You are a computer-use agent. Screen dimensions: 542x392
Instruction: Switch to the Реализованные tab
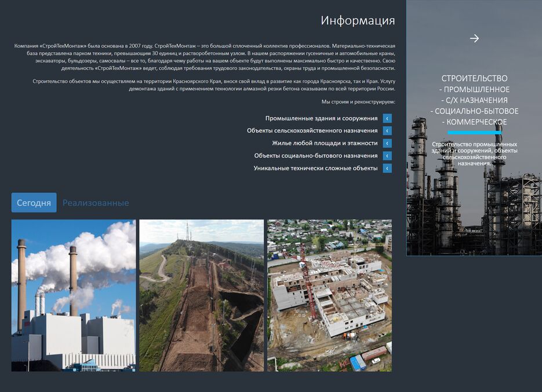96,203
